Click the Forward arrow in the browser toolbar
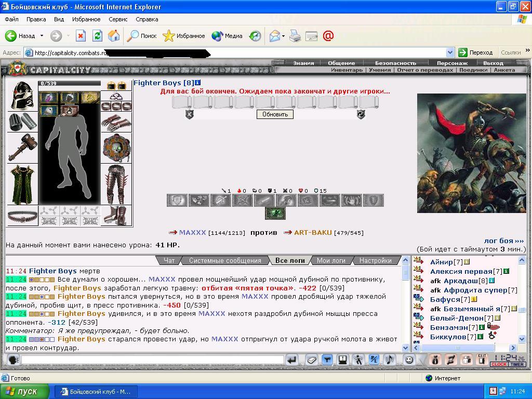The height and width of the screenshot is (399, 532). click(56, 36)
